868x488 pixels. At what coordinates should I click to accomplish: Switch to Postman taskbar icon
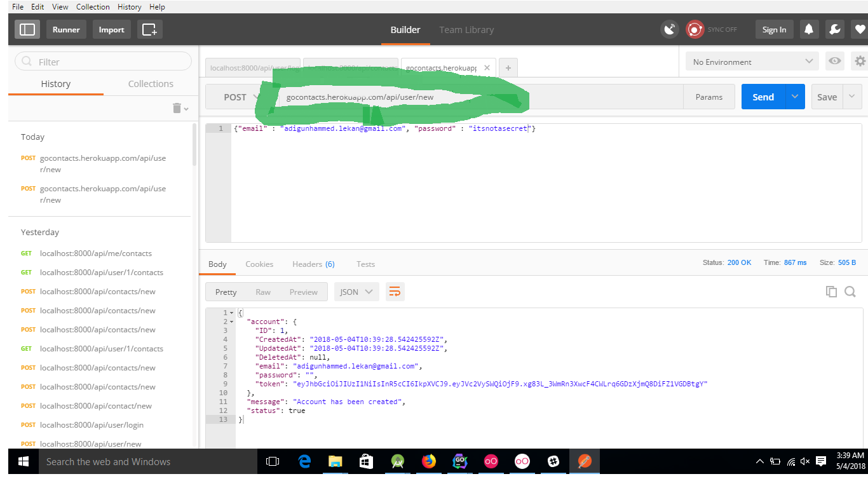pyautogui.click(x=585, y=461)
